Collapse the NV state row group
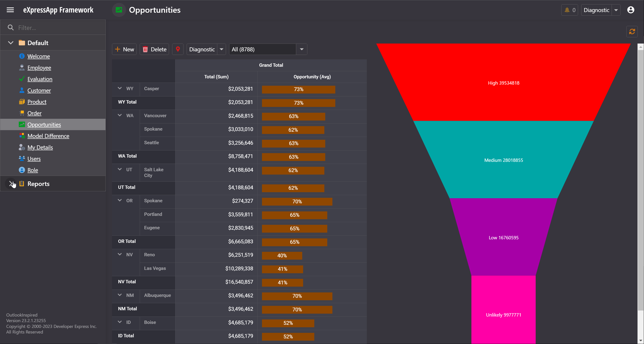Image resolution: width=644 pixels, height=344 pixels. [120, 254]
